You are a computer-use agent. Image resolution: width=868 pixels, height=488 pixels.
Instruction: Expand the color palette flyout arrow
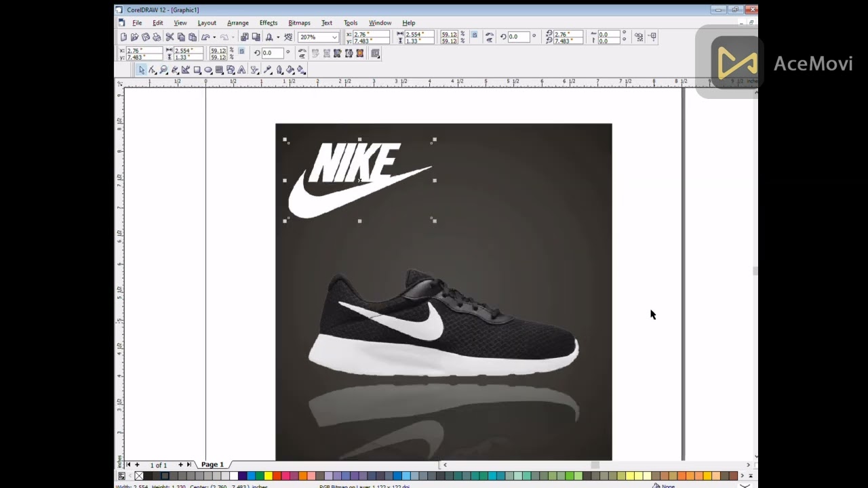(751, 476)
